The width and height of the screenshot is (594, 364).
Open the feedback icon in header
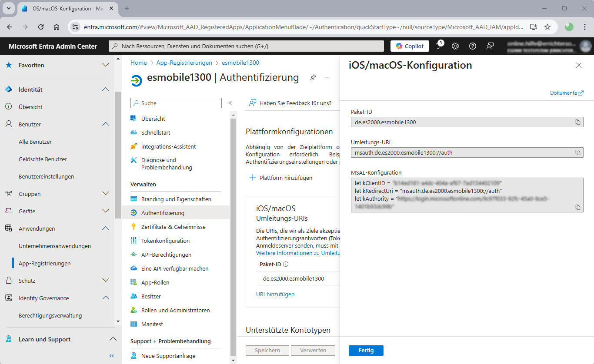point(490,46)
